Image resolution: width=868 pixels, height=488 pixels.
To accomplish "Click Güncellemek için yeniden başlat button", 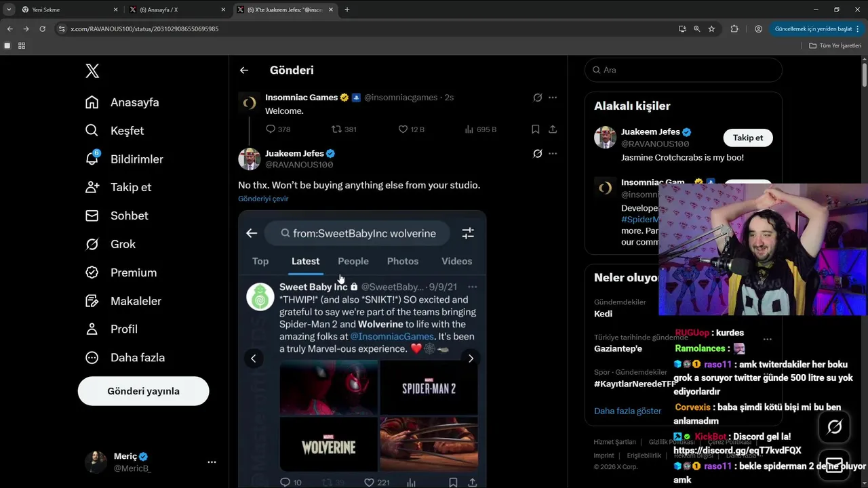I will point(813,29).
